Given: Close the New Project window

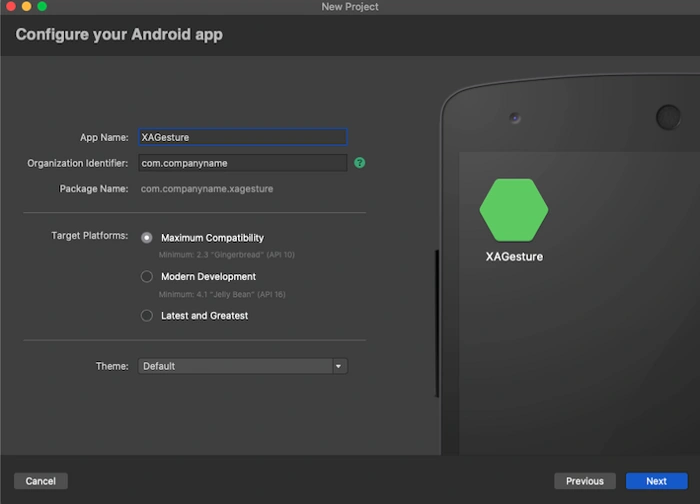Looking at the screenshot, I should click(x=11, y=6).
